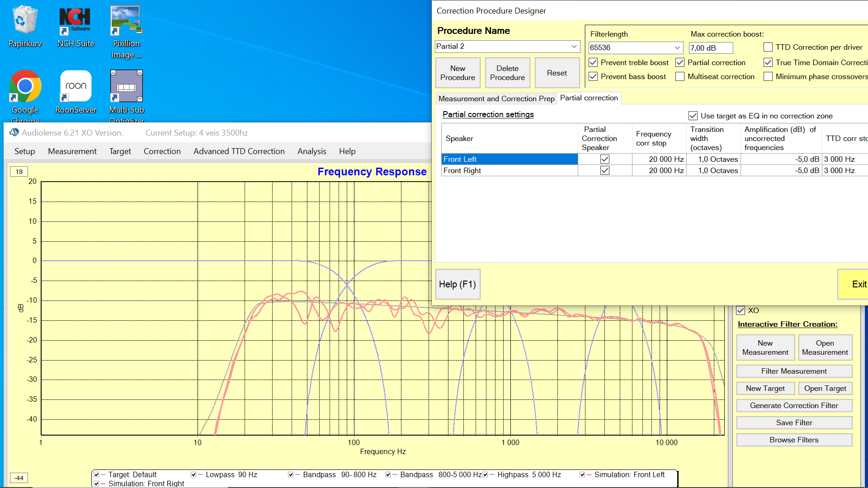868x488 pixels.
Task: Enable the Multiseat correction checkbox
Action: pos(680,76)
